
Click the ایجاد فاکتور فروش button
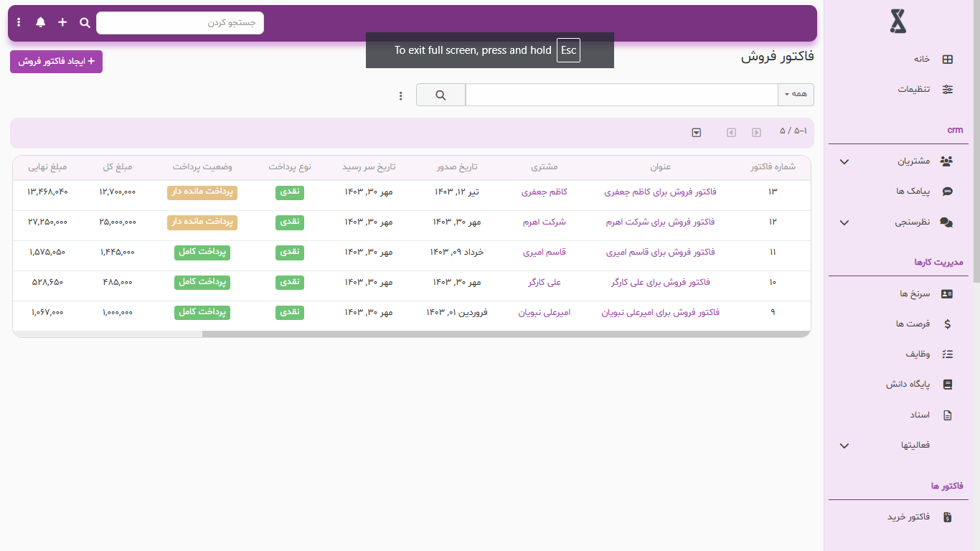pyautogui.click(x=56, y=62)
